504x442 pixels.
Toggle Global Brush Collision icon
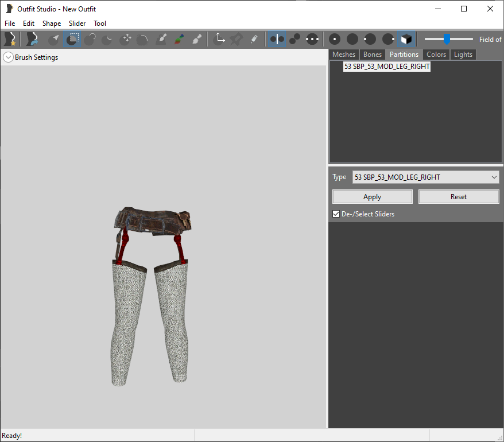pos(312,39)
